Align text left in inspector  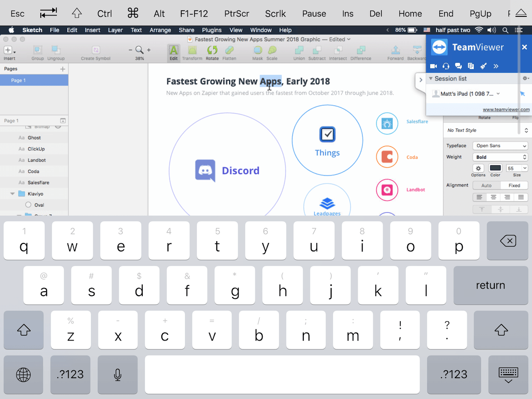click(479, 197)
